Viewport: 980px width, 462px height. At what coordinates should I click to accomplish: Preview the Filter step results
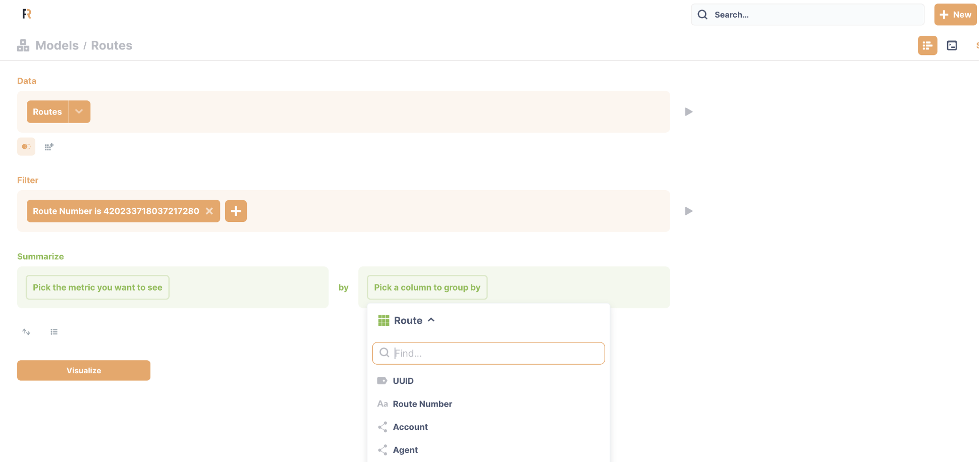[688, 211]
